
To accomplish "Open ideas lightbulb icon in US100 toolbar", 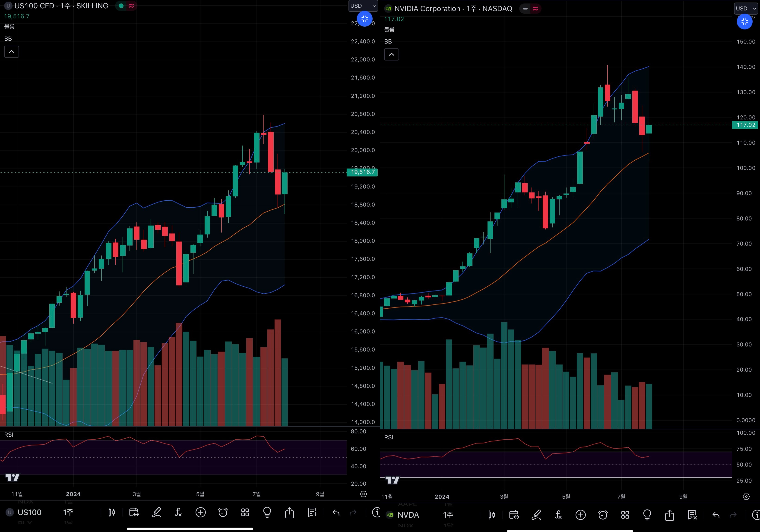I will click(x=267, y=513).
